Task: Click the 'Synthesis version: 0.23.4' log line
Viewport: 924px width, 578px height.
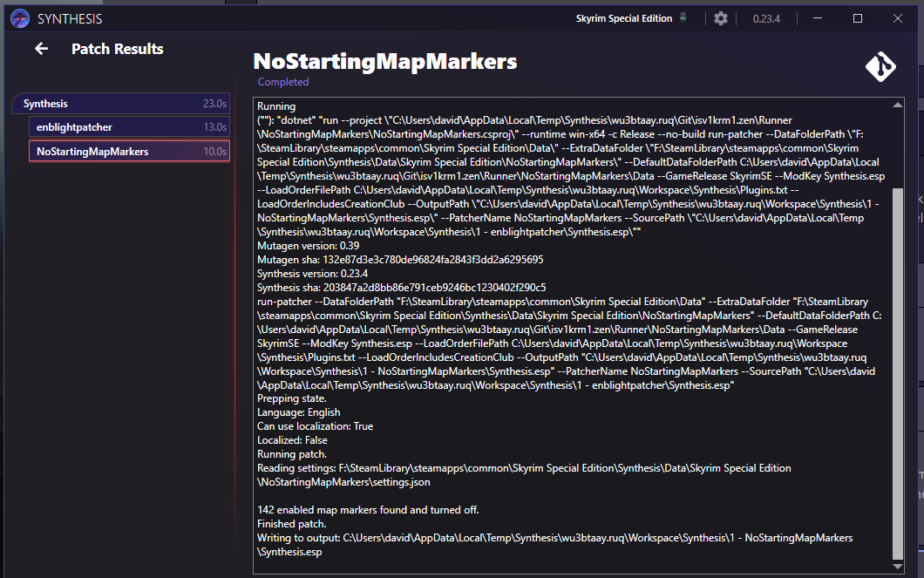Action: tap(312, 274)
